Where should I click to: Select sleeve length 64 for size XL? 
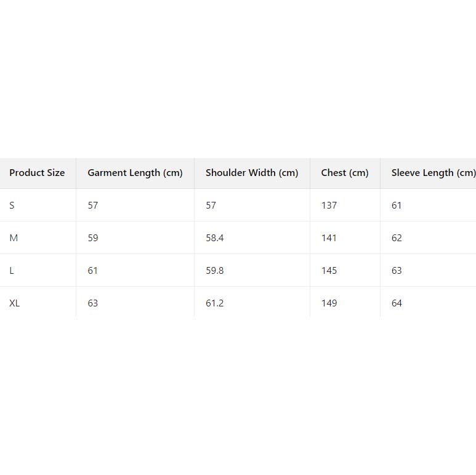coord(397,303)
